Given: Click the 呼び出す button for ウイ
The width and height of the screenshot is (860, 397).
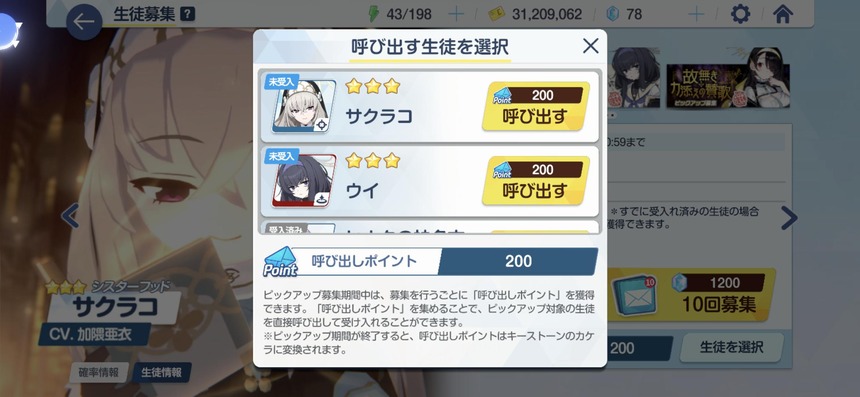Looking at the screenshot, I should pos(535,182).
